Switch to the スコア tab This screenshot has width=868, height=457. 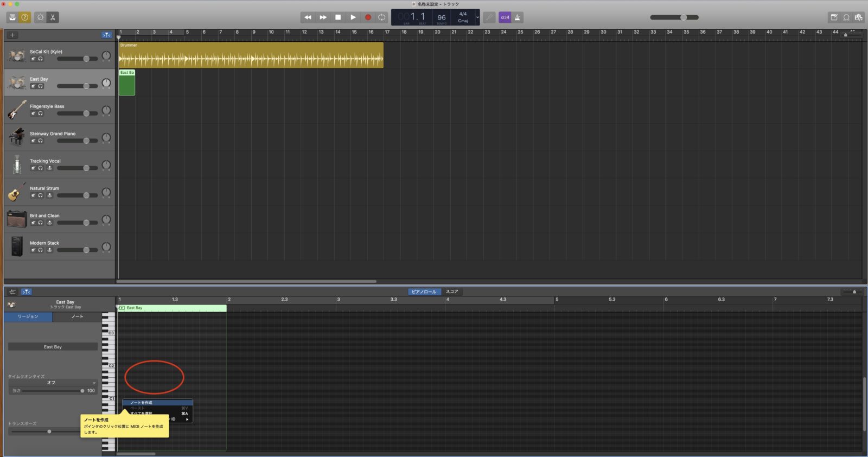tap(452, 291)
